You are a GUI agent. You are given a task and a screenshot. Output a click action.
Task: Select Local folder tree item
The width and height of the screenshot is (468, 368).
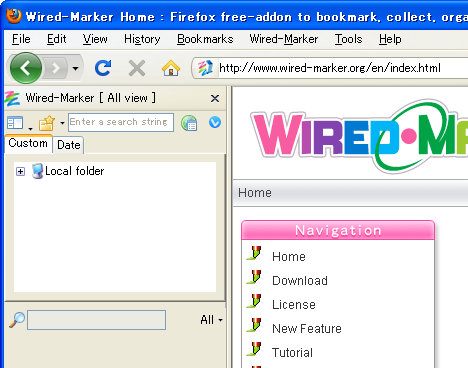(74, 171)
